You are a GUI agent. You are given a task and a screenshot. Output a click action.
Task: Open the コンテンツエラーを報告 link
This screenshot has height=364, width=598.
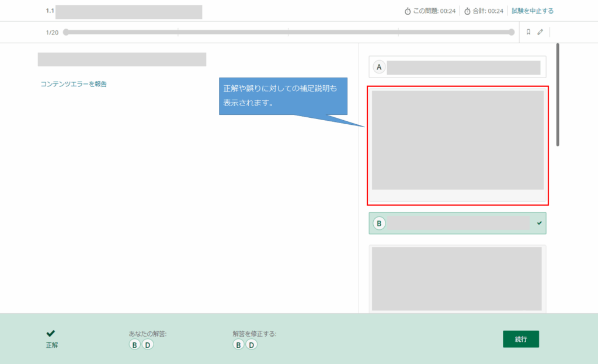(x=74, y=84)
